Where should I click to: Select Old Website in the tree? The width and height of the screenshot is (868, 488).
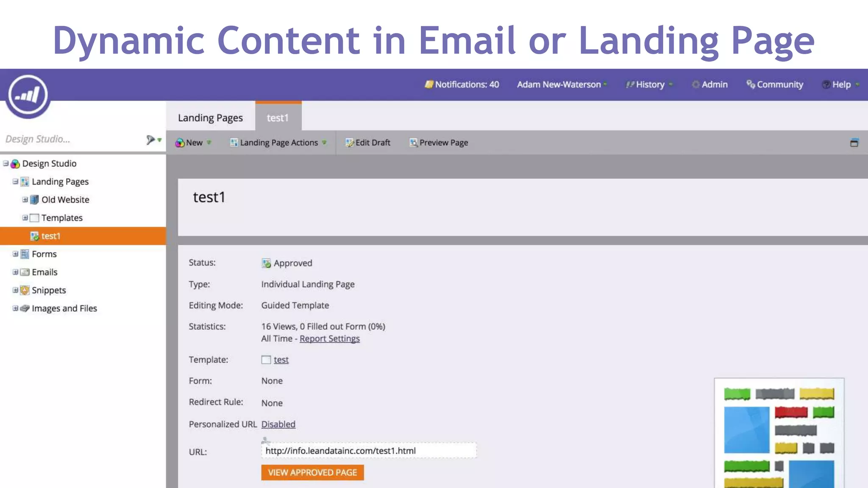point(65,200)
